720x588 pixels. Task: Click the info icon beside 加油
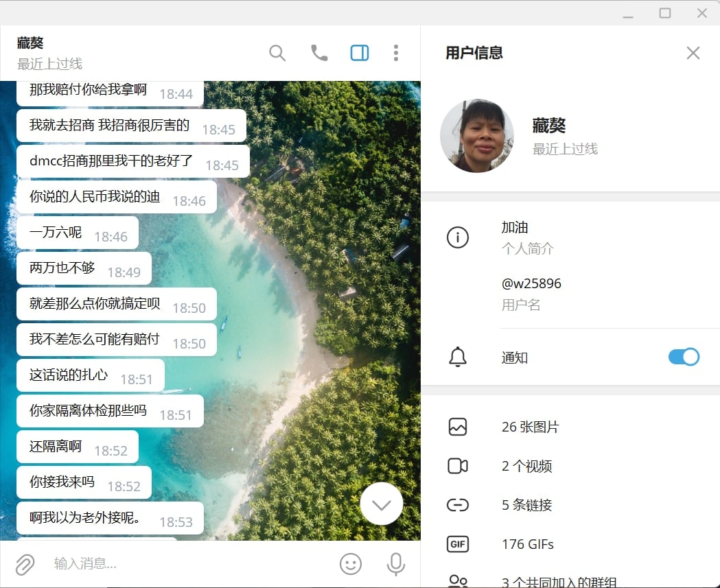[x=458, y=237]
